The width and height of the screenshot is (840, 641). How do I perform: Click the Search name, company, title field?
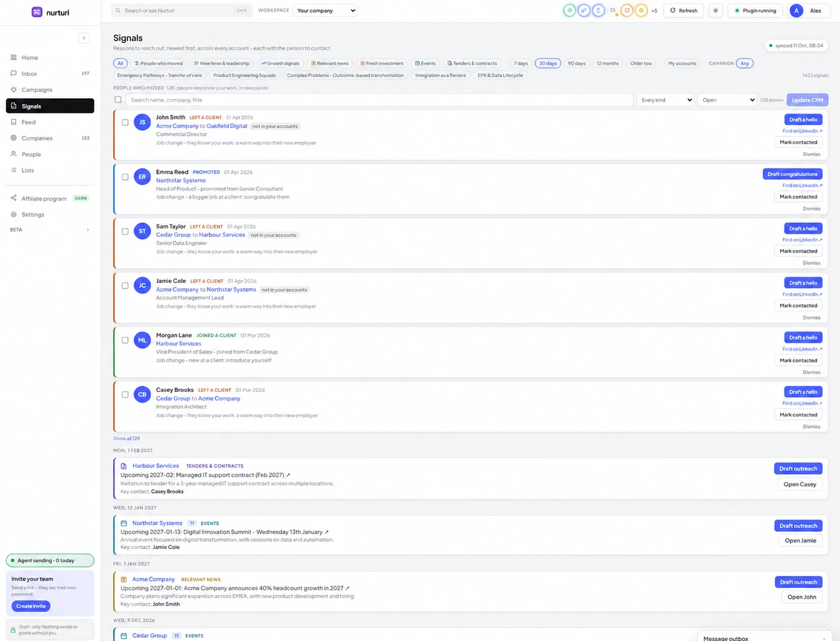coord(380,100)
